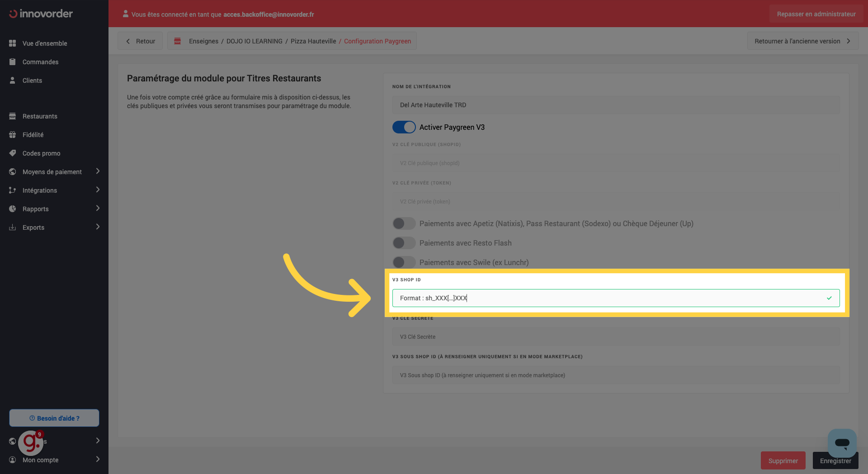Open Restaurants in sidebar menu
868x474 pixels.
click(x=40, y=116)
